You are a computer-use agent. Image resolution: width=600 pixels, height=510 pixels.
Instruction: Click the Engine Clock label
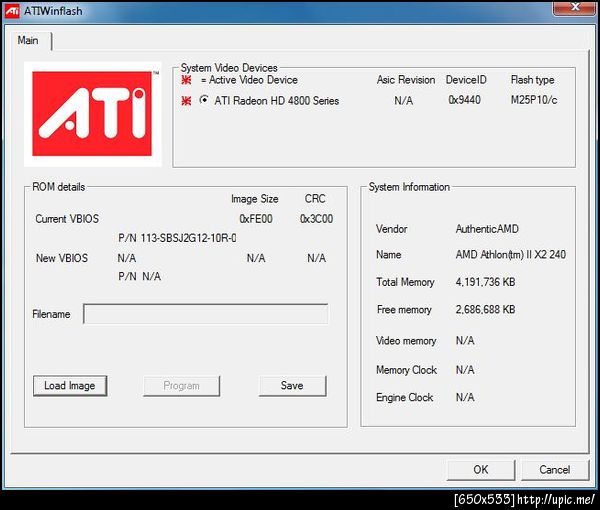404,397
